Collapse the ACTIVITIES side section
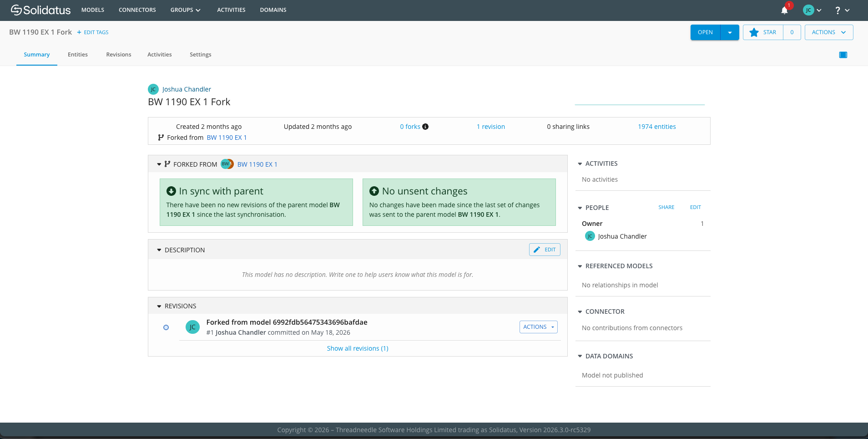The width and height of the screenshot is (868, 439). (580, 163)
